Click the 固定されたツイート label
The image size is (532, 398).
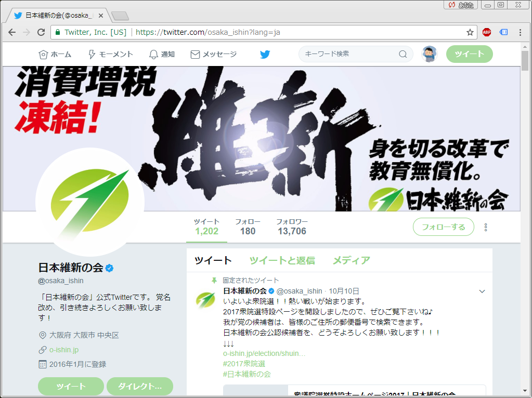(x=251, y=281)
